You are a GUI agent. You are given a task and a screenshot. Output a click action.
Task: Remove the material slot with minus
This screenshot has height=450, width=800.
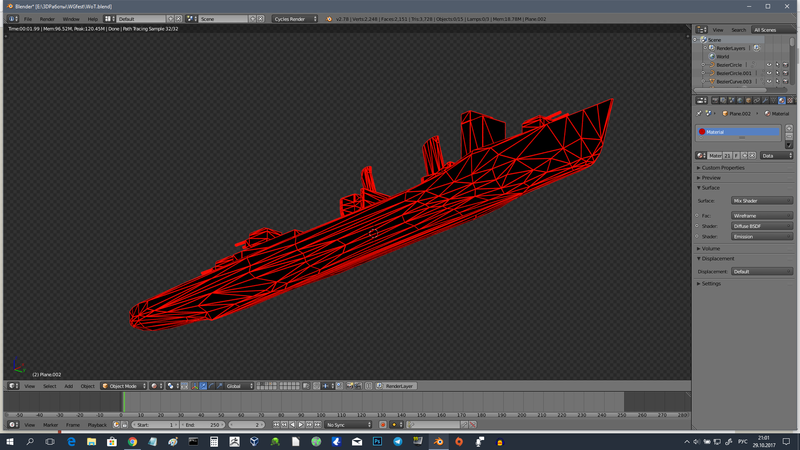(789, 137)
